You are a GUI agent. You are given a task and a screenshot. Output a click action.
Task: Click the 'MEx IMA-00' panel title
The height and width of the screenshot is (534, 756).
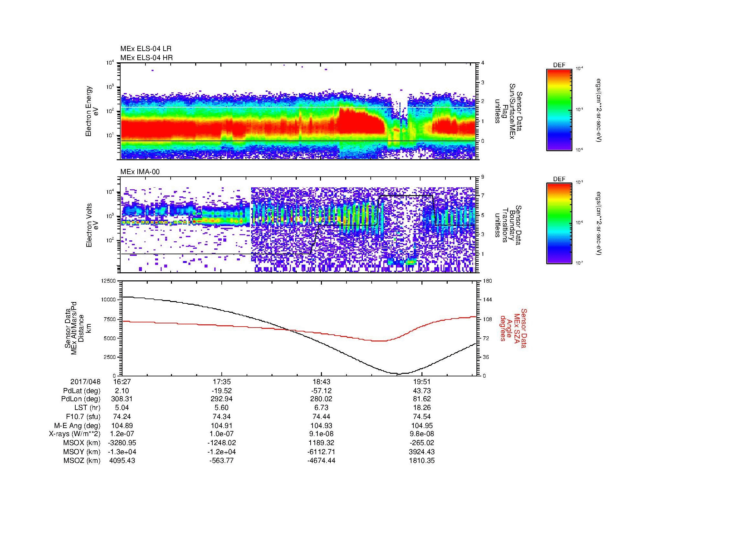pos(140,172)
